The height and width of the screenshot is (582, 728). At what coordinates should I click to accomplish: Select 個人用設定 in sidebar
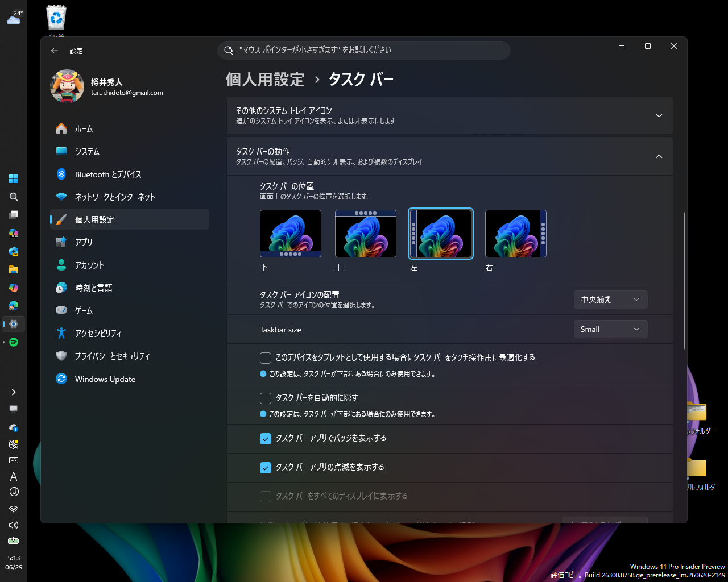point(130,219)
